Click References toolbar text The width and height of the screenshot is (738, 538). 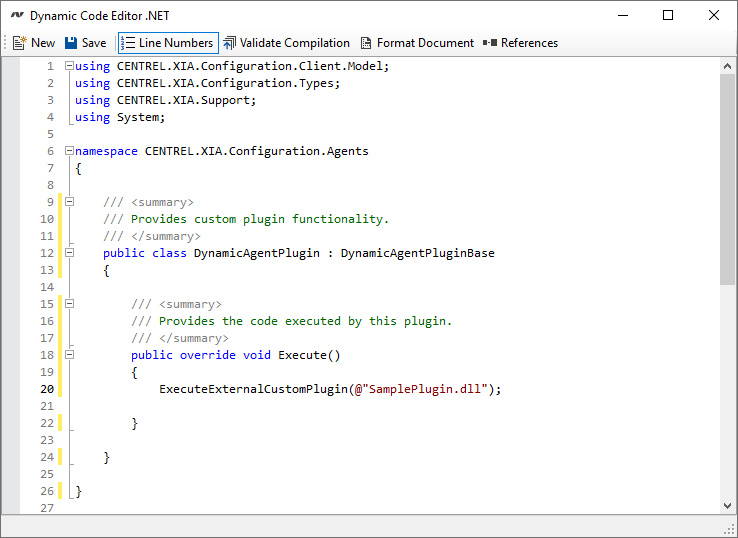(529, 43)
